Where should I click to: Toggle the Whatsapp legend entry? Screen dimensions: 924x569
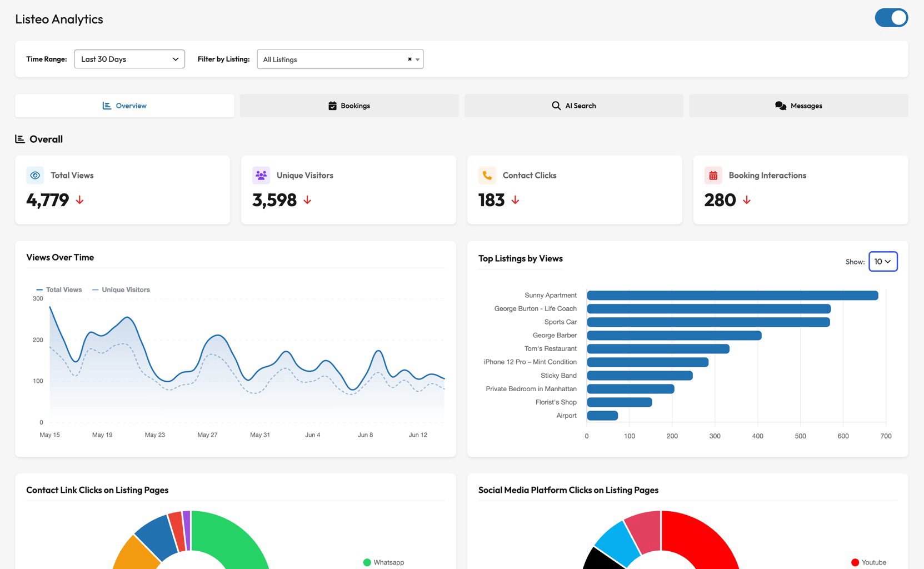(383, 562)
